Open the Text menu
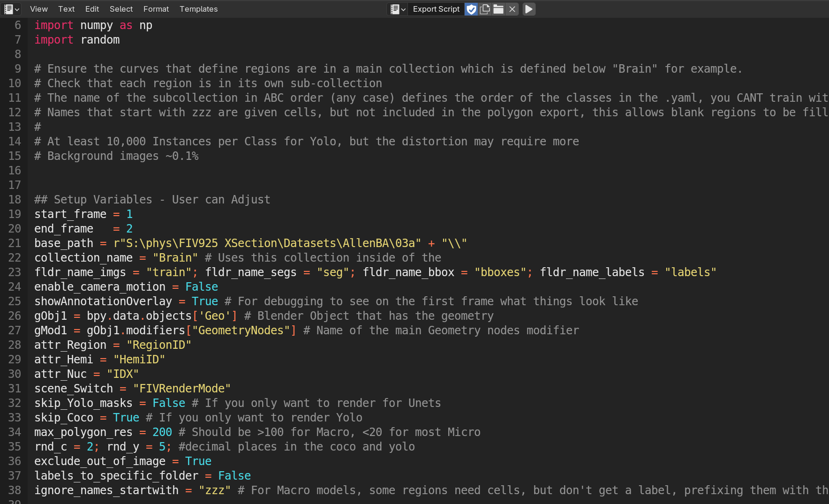 tap(66, 9)
